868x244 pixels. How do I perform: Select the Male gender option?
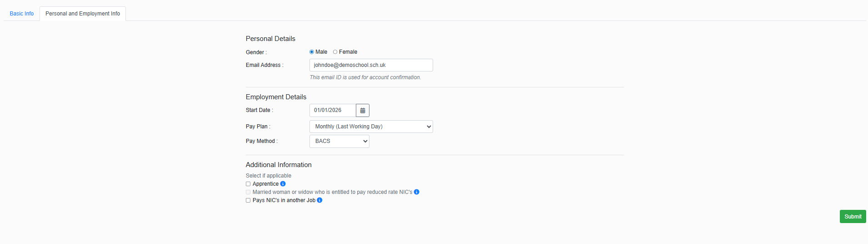312,52
